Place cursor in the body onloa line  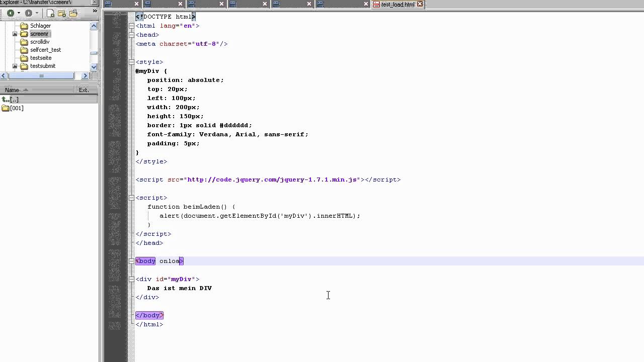click(x=159, y=261)
